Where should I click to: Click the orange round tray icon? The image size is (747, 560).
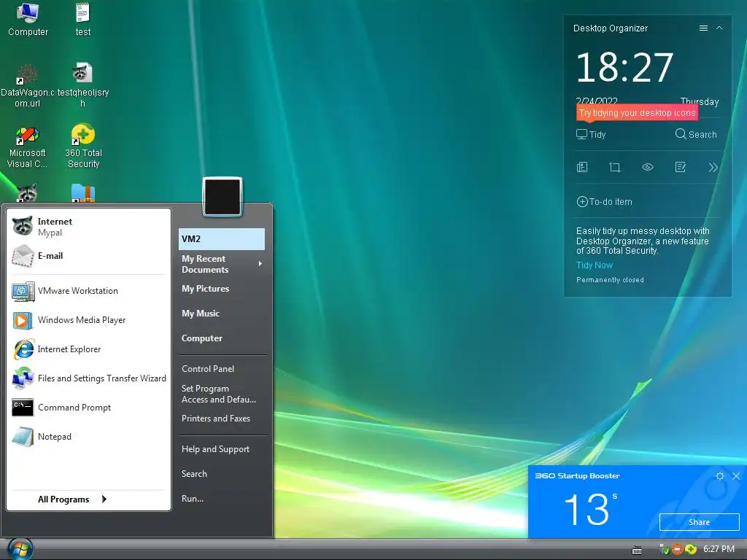coord(677,550)
